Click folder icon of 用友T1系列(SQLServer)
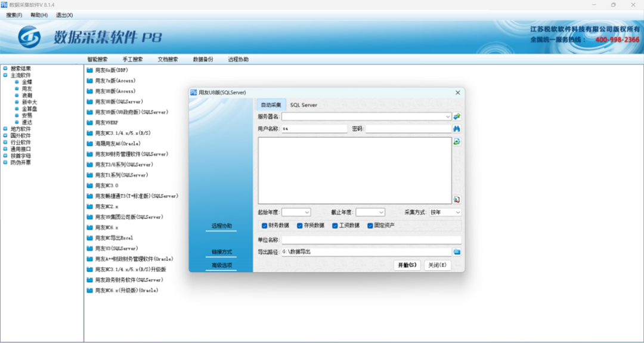644x343 pixels. pos(90,175)
